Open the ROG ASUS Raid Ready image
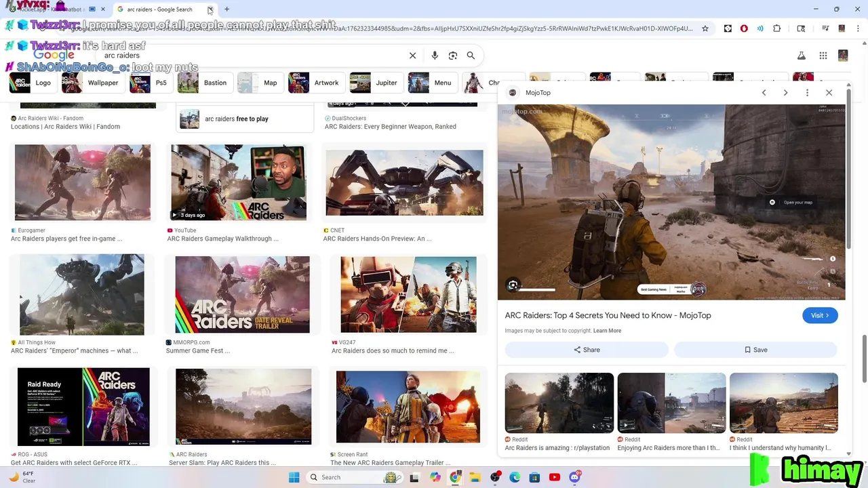868x488 pixels. coord(83,407)
